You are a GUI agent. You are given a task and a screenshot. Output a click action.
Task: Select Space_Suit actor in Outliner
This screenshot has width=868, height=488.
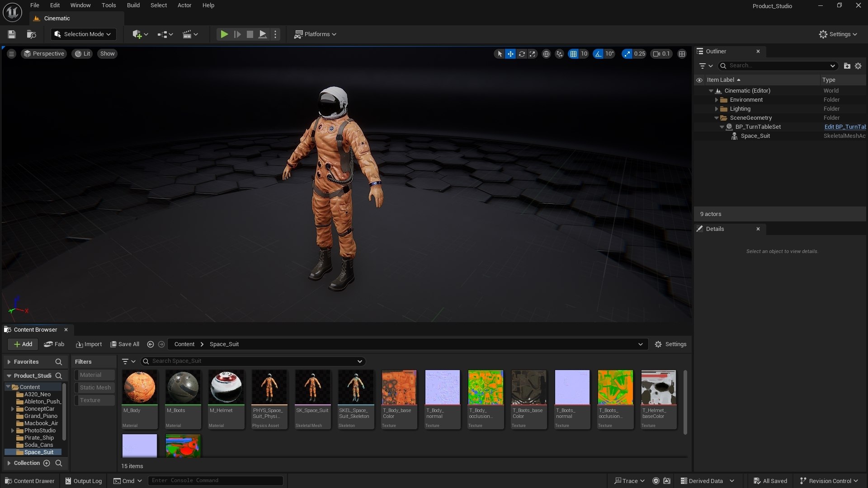click(755, 136)
